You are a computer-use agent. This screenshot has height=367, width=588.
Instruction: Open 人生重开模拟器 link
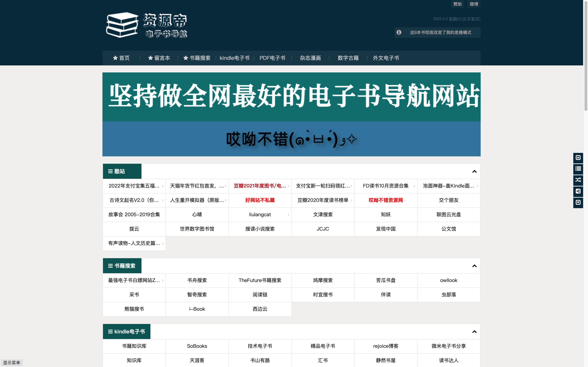(x=197, y=200)
